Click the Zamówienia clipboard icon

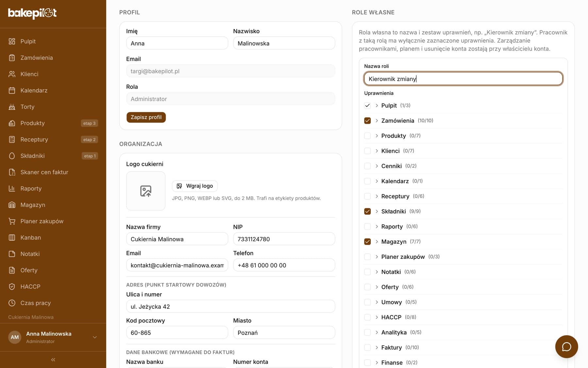point(12,58)
